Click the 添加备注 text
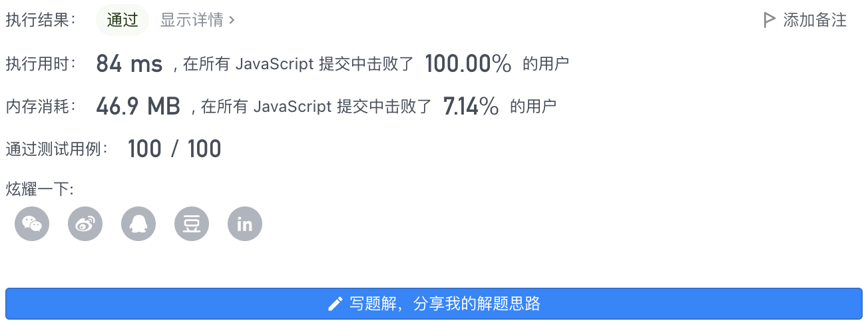 pyautogui.click(x=815, y=20)
